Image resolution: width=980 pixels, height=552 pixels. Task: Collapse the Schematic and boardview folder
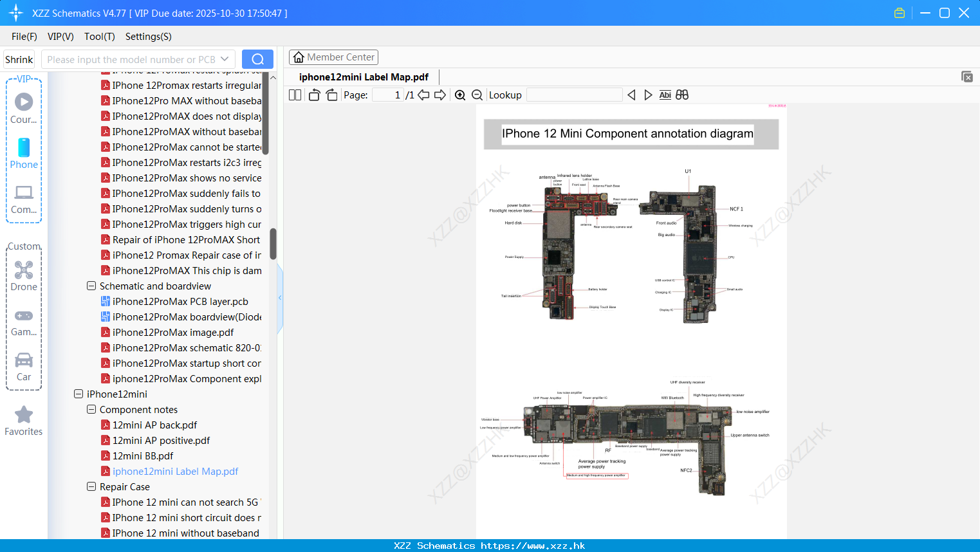click(91, 286)
